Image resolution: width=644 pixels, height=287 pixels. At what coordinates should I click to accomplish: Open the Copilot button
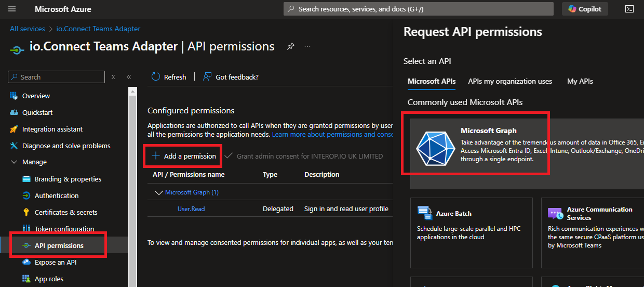585,9
